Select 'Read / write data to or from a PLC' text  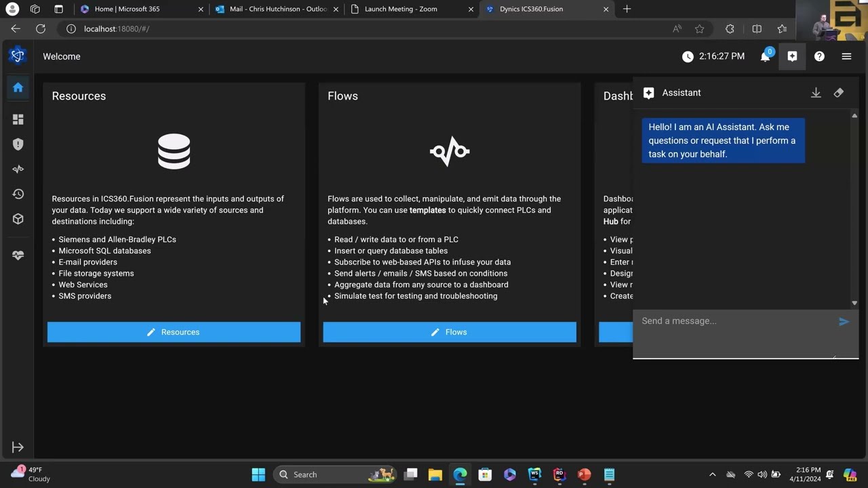click(396, 239)
